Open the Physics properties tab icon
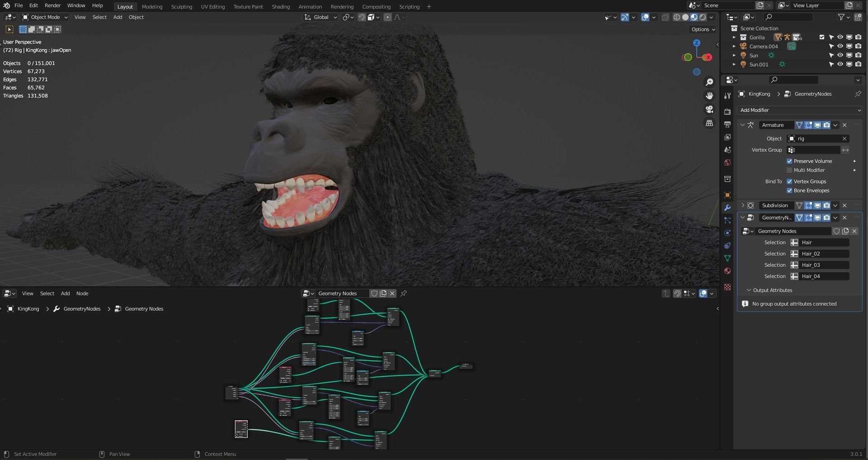 tap(727, 233)
